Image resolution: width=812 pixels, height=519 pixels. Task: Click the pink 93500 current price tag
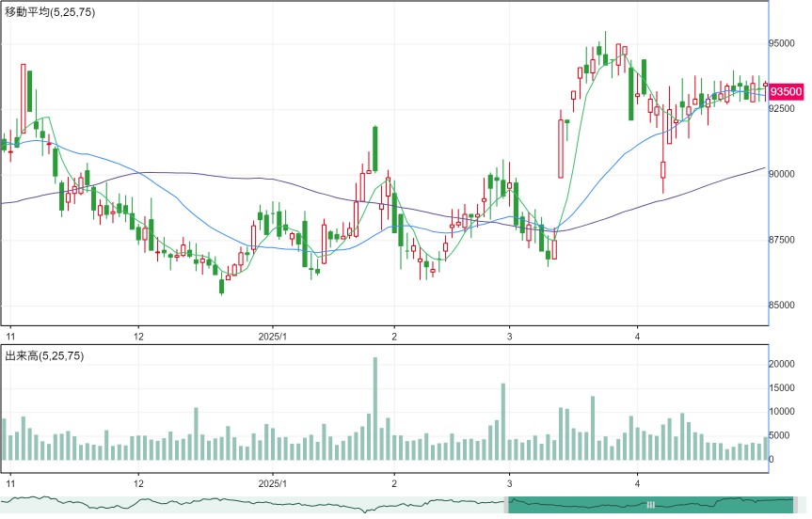pyautogui.click(x=786, y=91)
